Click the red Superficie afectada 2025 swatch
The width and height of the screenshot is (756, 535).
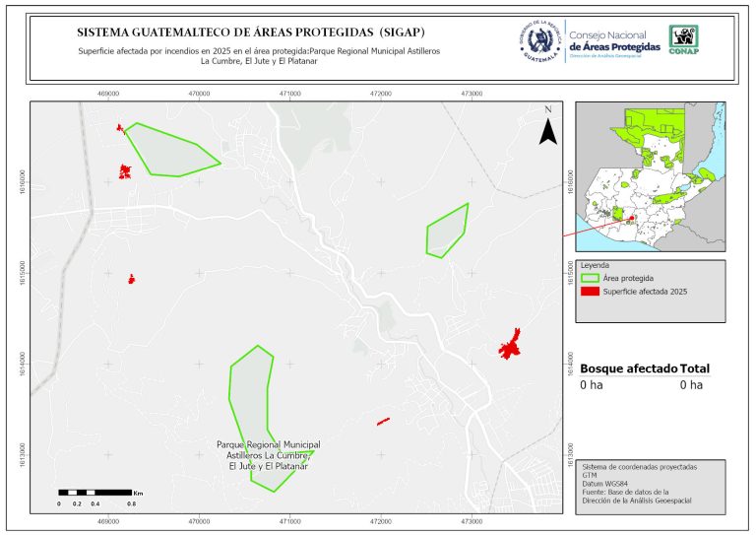pos(590,292)
